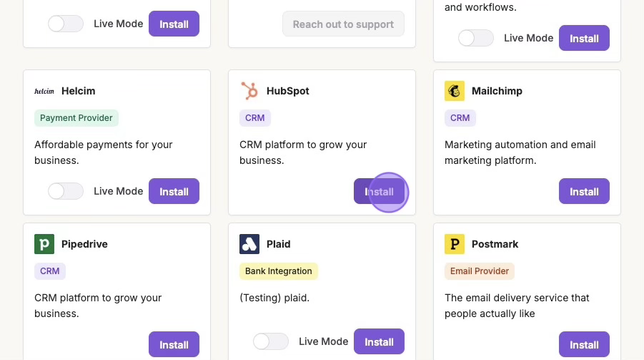Viewport: 644px width, 360px height.
Task: Click the Payment Provider tag on Helcim
Action: click(76, 118)
